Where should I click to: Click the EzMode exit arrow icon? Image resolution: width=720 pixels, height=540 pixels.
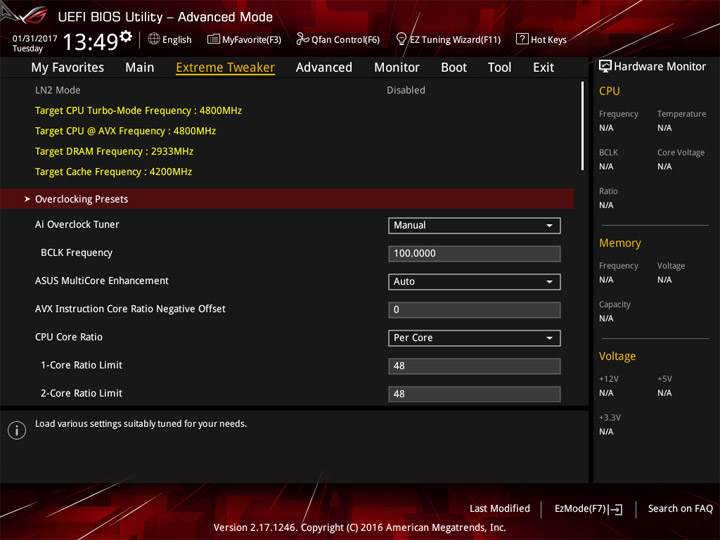[615, 509]
